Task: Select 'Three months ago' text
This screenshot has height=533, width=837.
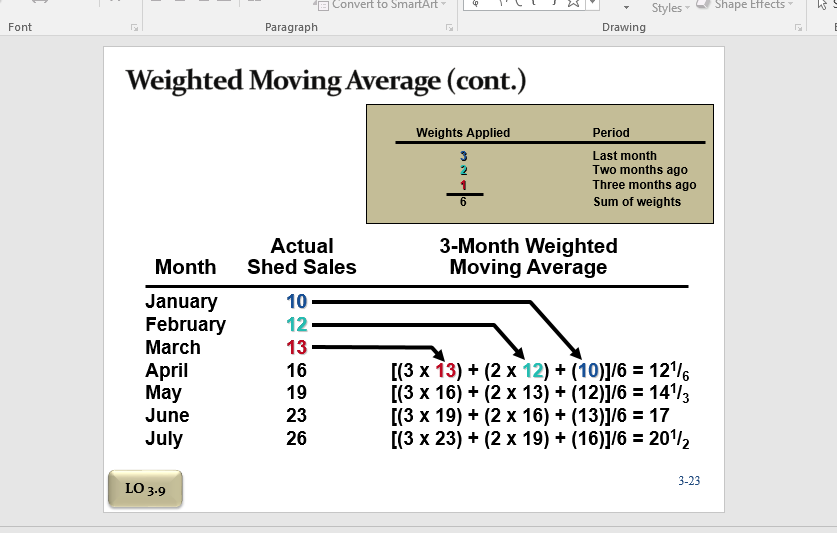Action: pyautogui.click(x=644, y=185)
